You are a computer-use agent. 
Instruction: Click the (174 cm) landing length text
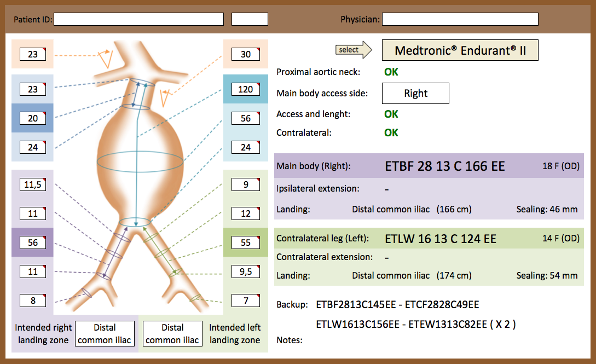click(x=454, y=275)
